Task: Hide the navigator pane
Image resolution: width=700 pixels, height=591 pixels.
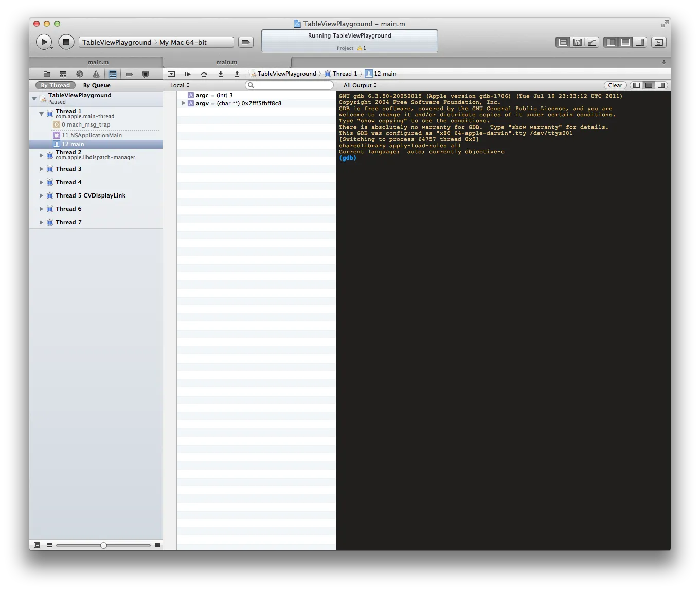Action: point(611,42)
